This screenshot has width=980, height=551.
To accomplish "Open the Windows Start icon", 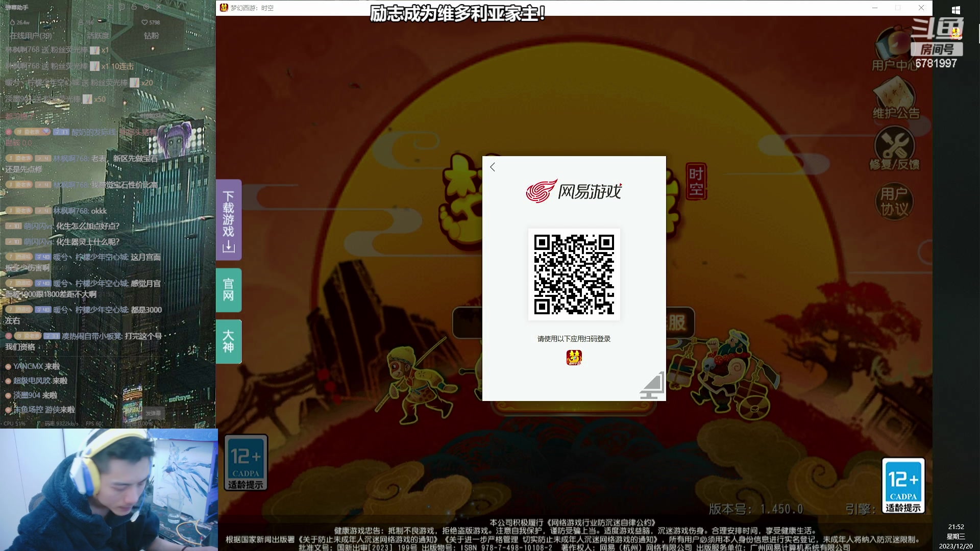I will tap(956, 10).
